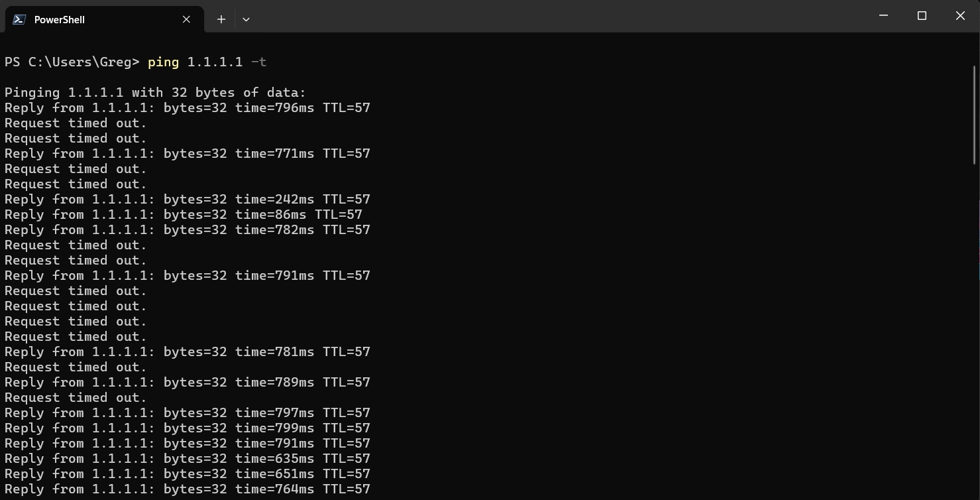980x500 pixels.
Task: Click the reply line showing time=796ms
Action: [187, 108]
